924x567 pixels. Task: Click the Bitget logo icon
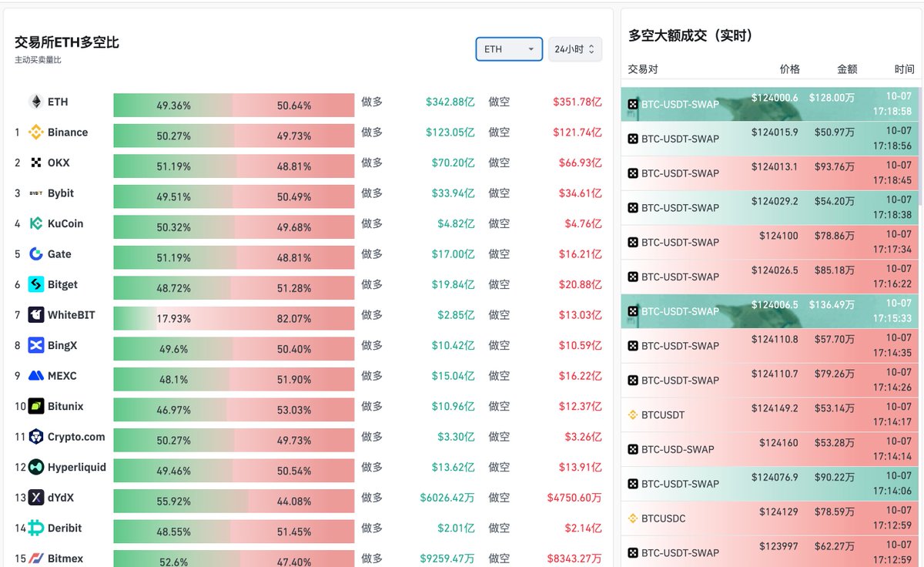[x=36, y=284]
